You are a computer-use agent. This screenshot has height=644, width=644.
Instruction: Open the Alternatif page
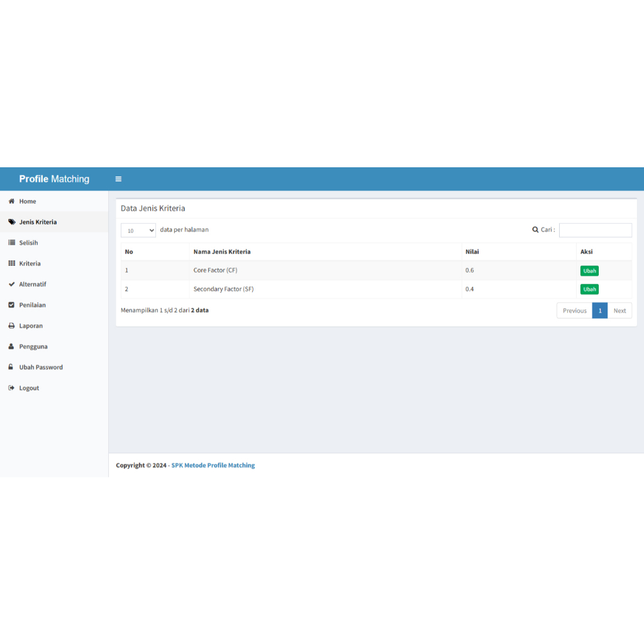click(x=54, y=284)
